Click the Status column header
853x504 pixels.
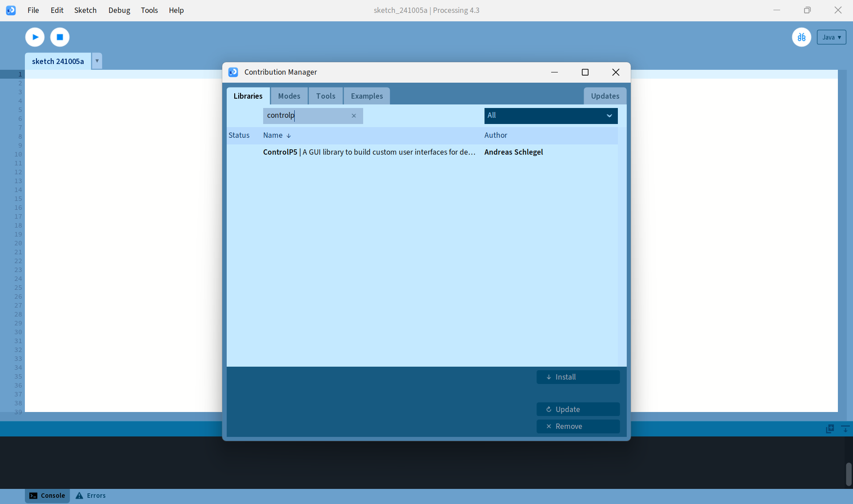(239, 135)
